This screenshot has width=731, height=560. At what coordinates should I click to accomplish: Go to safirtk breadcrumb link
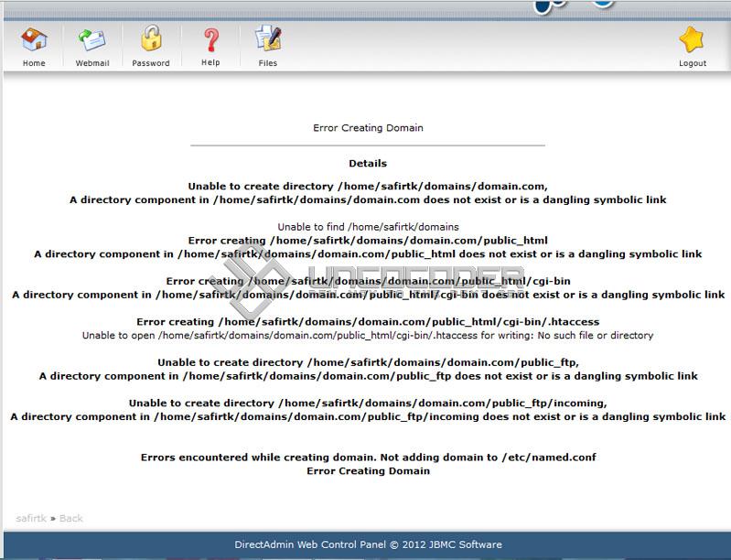(31, 519)
